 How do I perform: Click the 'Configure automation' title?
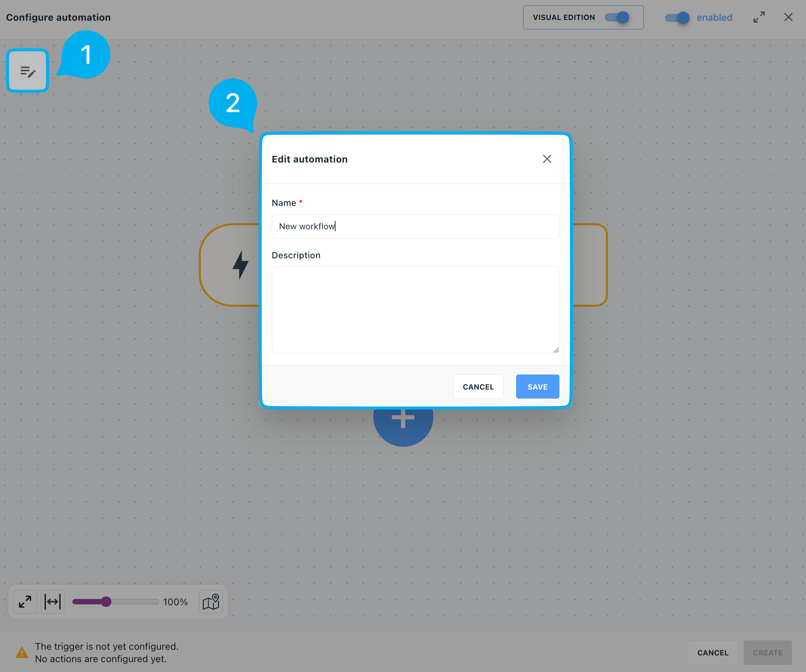tap(58, 18)
